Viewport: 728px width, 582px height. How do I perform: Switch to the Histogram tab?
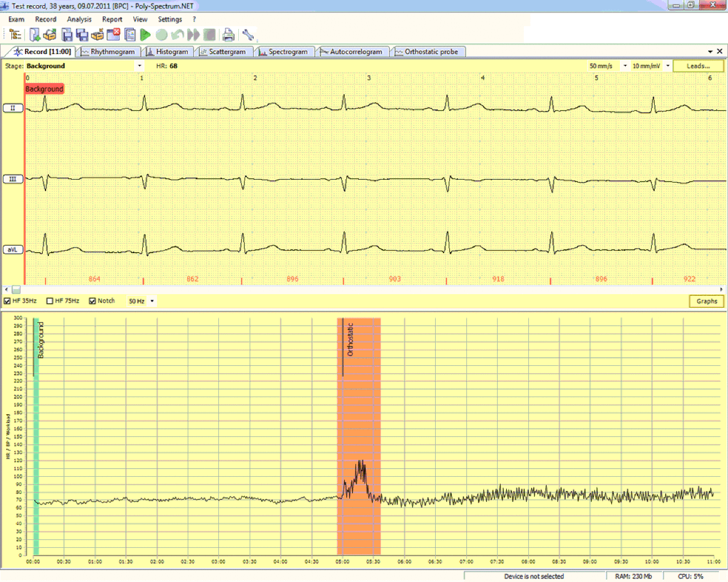tap(167, 52)
